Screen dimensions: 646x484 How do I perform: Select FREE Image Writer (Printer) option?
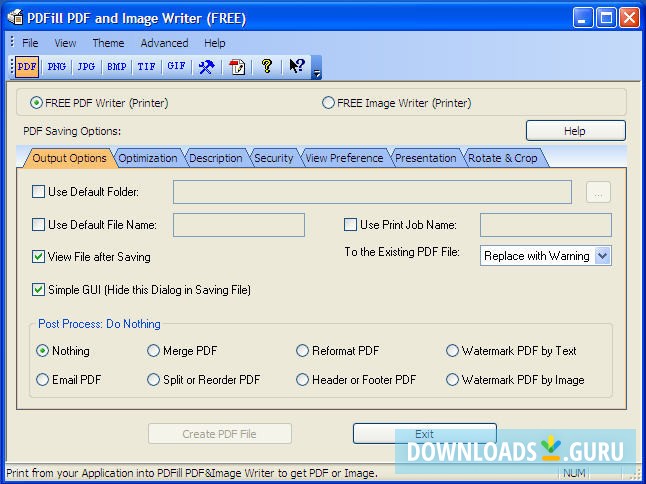click(x=328, y=103)
